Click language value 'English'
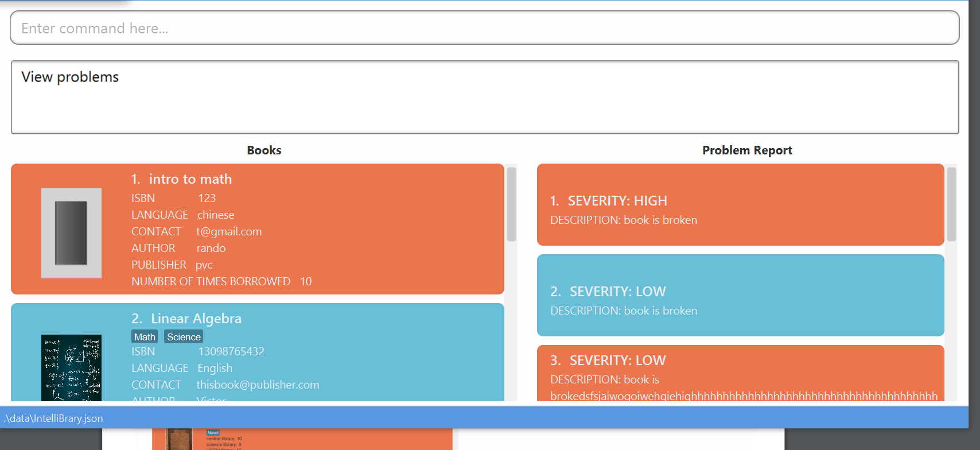 pos(215,368)
